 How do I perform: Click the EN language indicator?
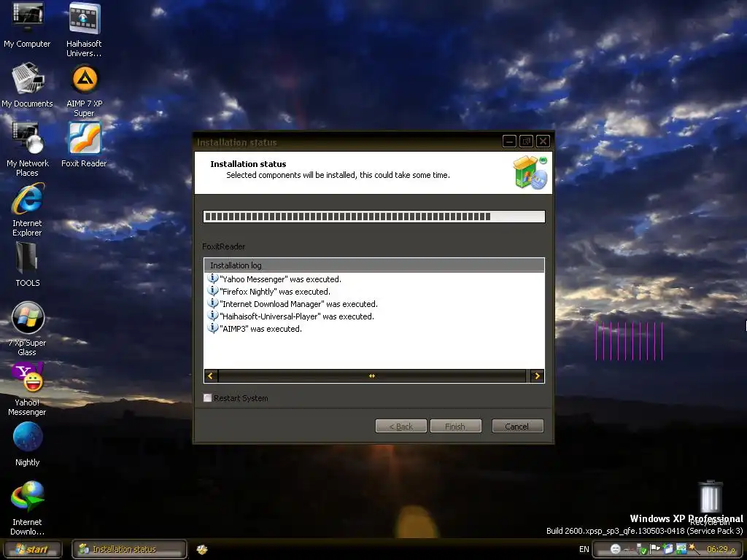pos(584,549)
